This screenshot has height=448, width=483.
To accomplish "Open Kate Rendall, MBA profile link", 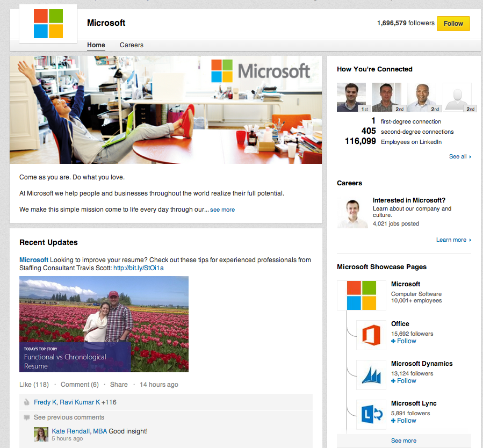I will [x=79, y=431].
